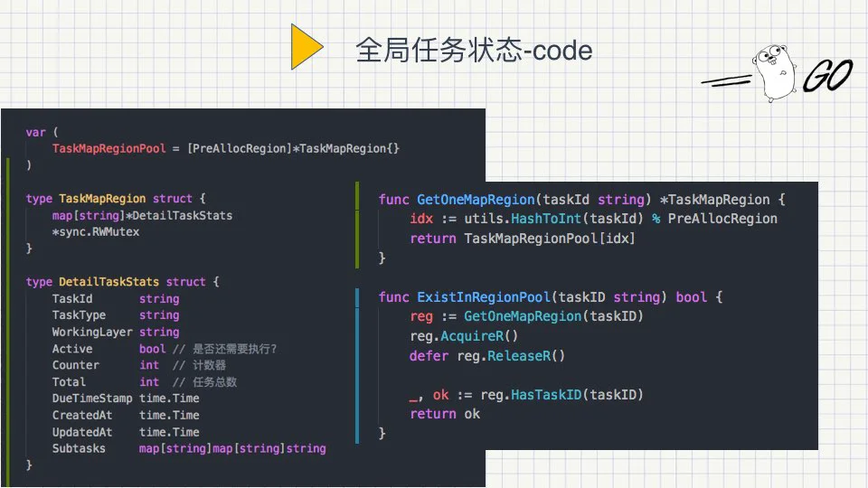
Task: Click the utils.HashToInt(taskId) call
Action: [554, 219]
